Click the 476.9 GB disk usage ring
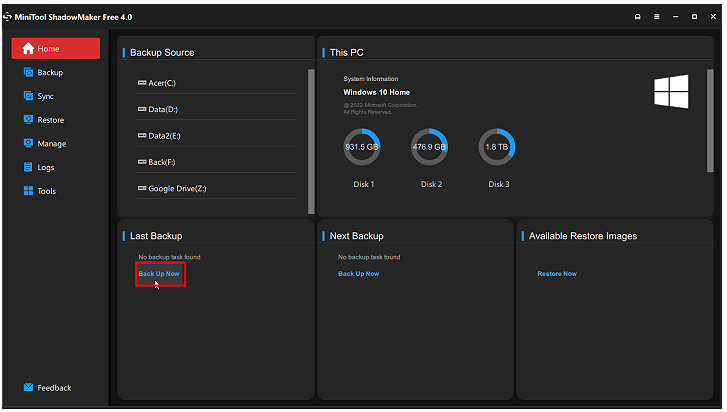Screen dimensions: 727x412 (x=429, y=147)
